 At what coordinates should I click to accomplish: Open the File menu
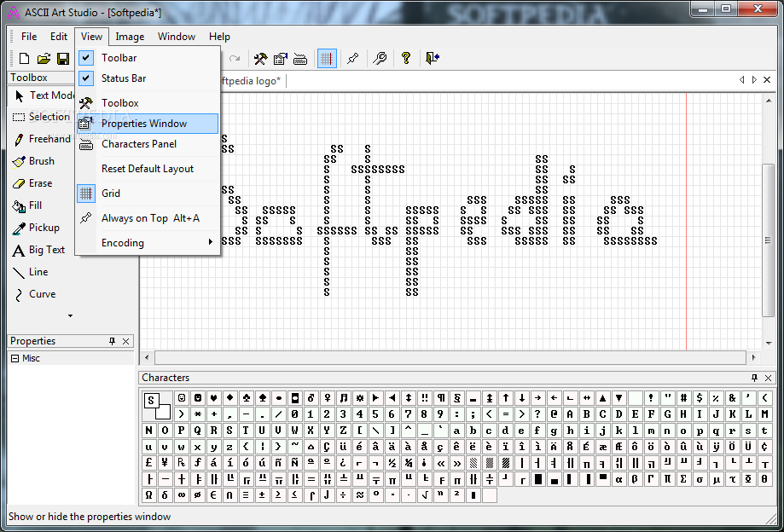[x=29, y=37]
